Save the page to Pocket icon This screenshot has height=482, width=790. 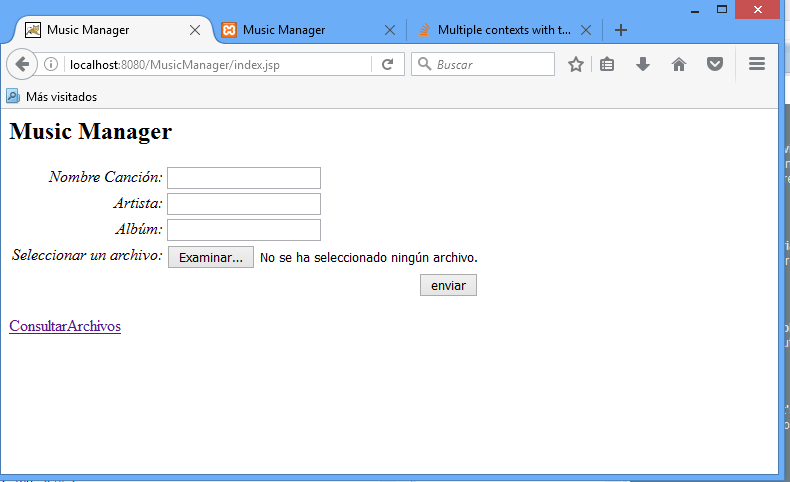[x=715, y=65]
